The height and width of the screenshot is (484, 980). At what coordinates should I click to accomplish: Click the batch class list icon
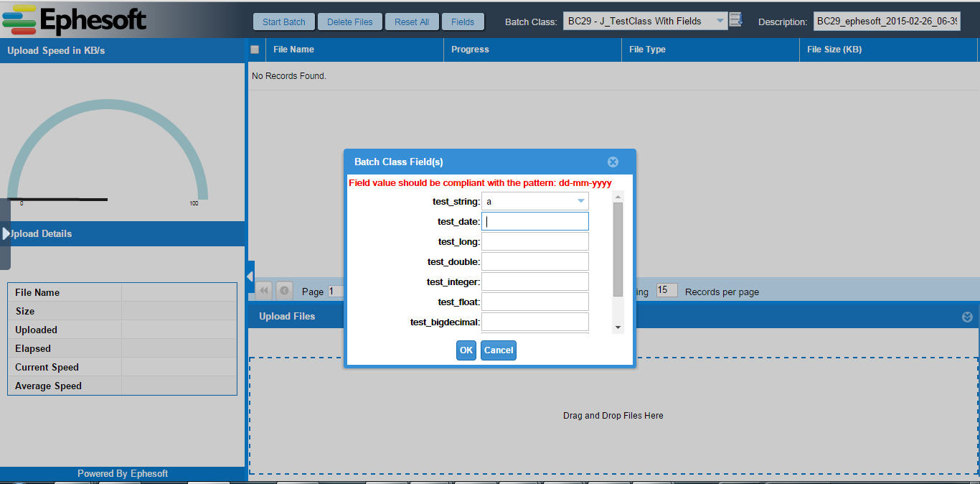(x=735, y=20)
